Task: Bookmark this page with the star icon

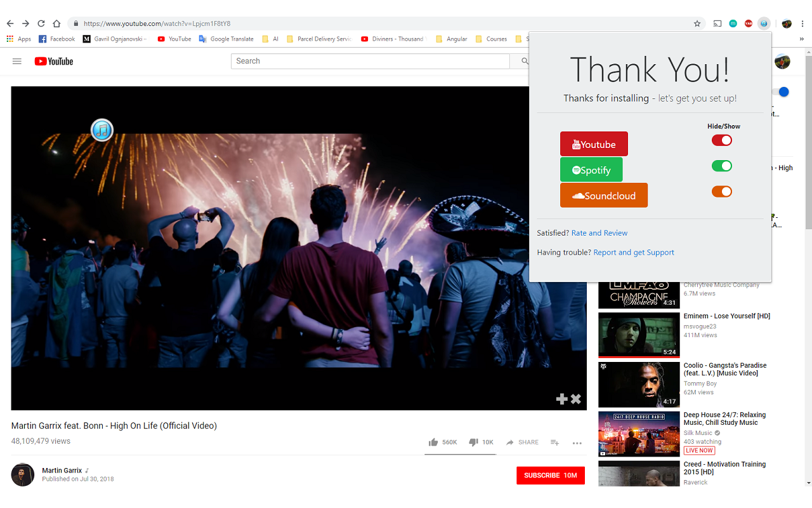Action: pyautogui.click(x=697, y=23)
